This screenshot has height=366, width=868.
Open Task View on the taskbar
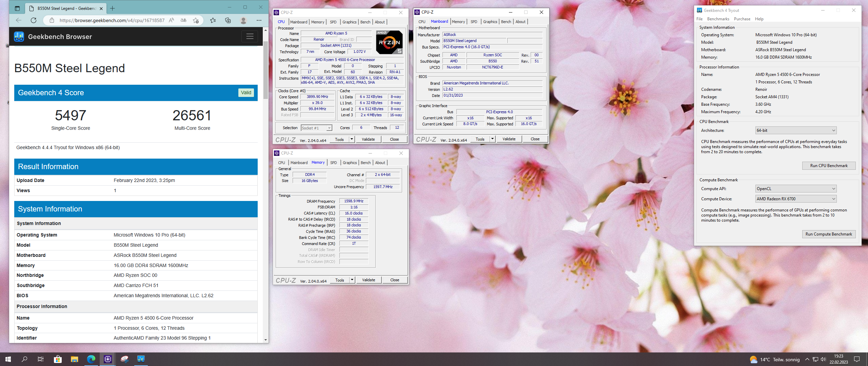pyautogui.click(x=41, y=359)
